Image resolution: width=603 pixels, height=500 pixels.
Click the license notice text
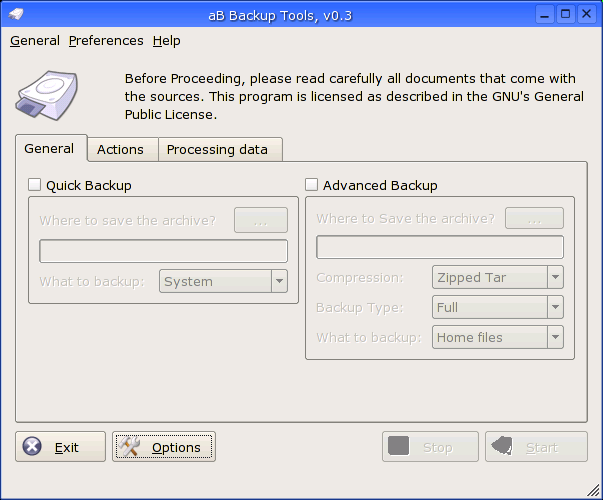click(354, 97)
